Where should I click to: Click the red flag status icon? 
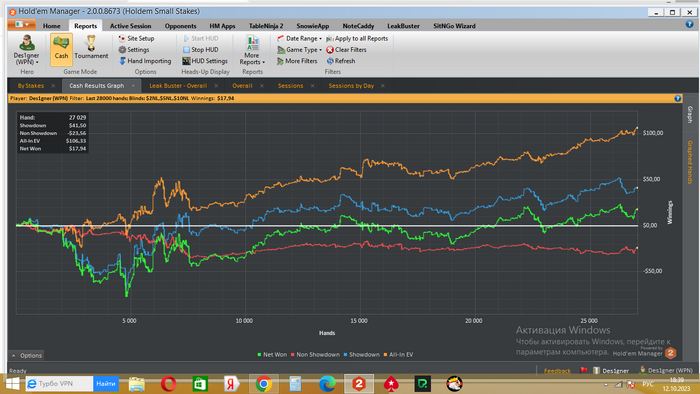[x=583, y=370]
